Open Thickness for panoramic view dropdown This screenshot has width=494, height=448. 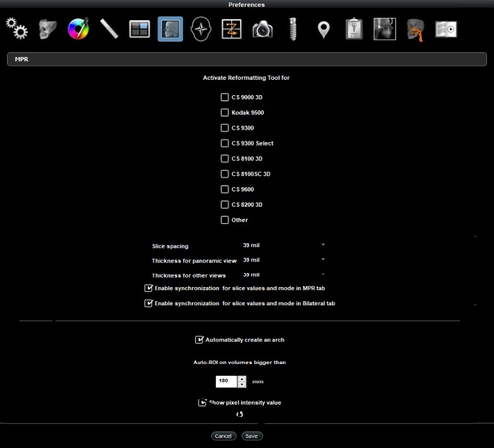(x=323, y=260)
